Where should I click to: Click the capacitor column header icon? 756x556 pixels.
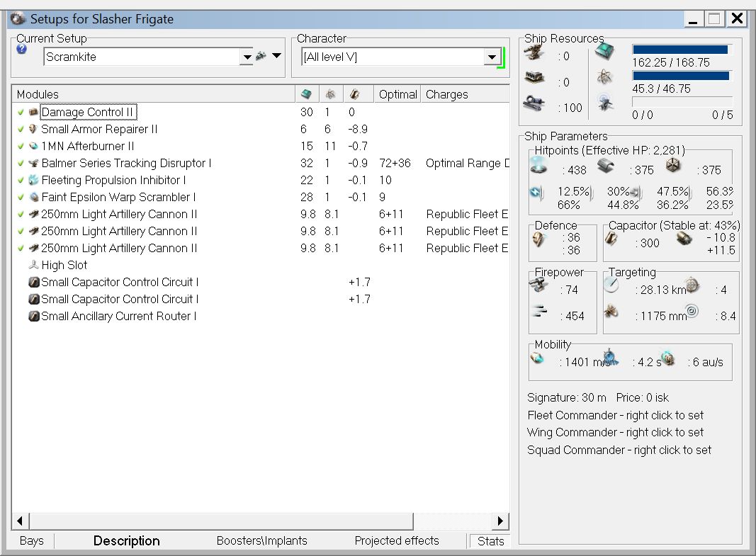coord(354,94)
